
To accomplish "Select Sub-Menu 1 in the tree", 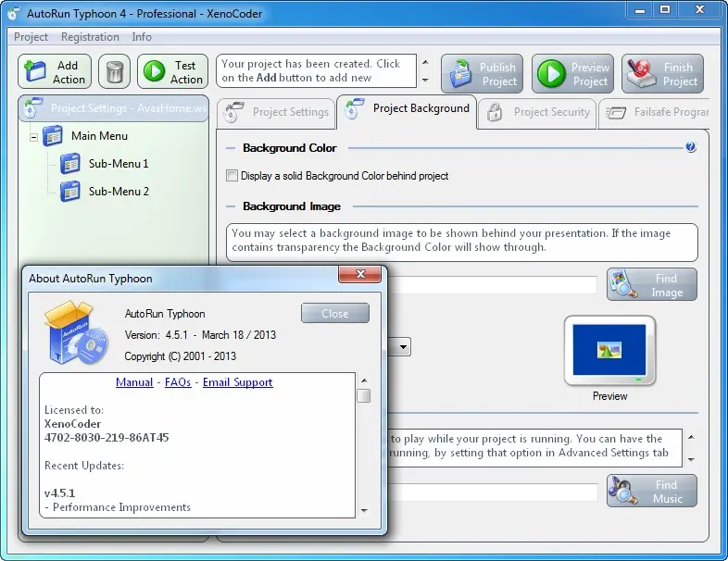I will 119,164.
